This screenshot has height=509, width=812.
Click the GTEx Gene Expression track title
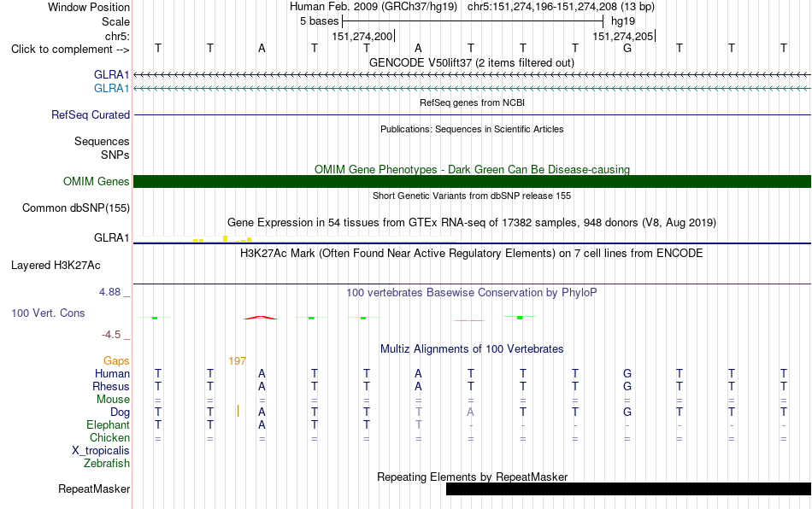(x=472, y=222)
